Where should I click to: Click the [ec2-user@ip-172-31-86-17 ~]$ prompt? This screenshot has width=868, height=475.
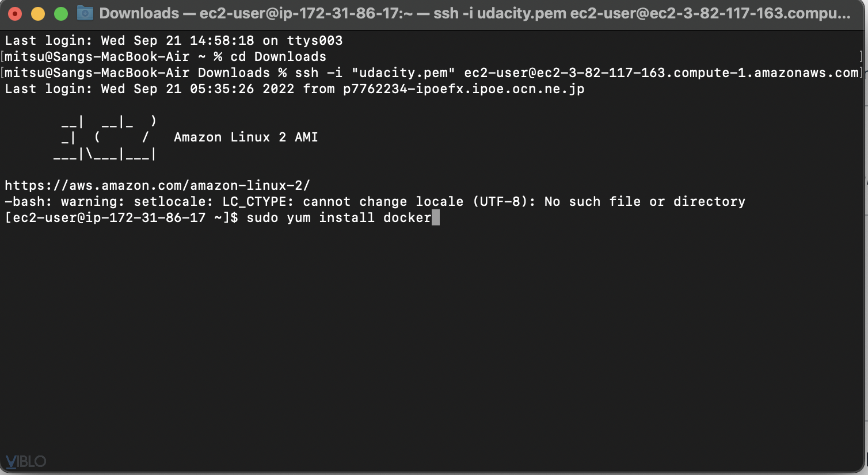tap(121, 217)
